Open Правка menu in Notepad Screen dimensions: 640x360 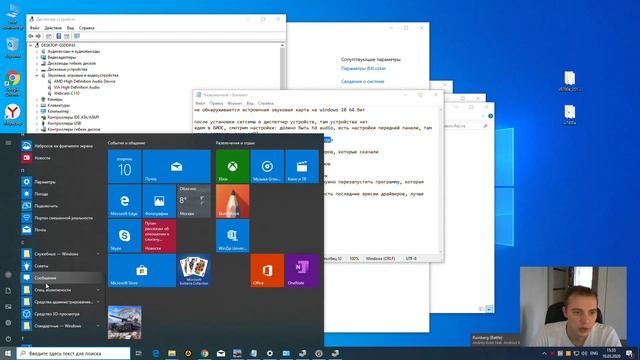[216, 103]
